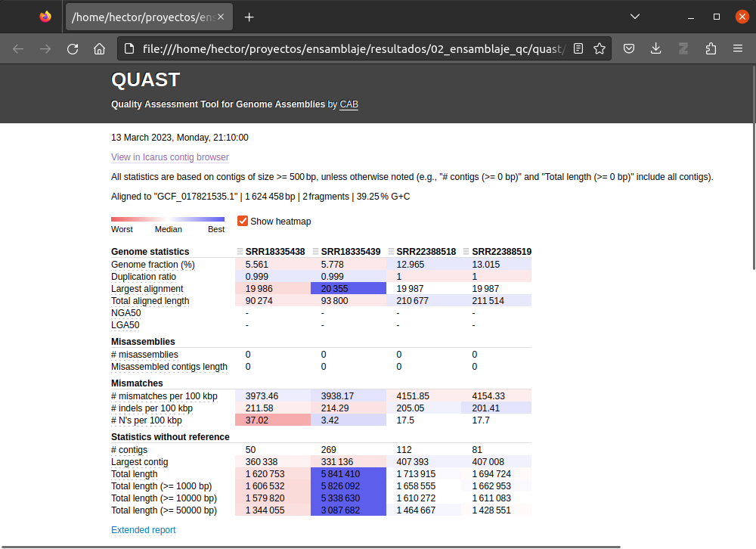Click the NGA50 row label

[x=125, y=312]
